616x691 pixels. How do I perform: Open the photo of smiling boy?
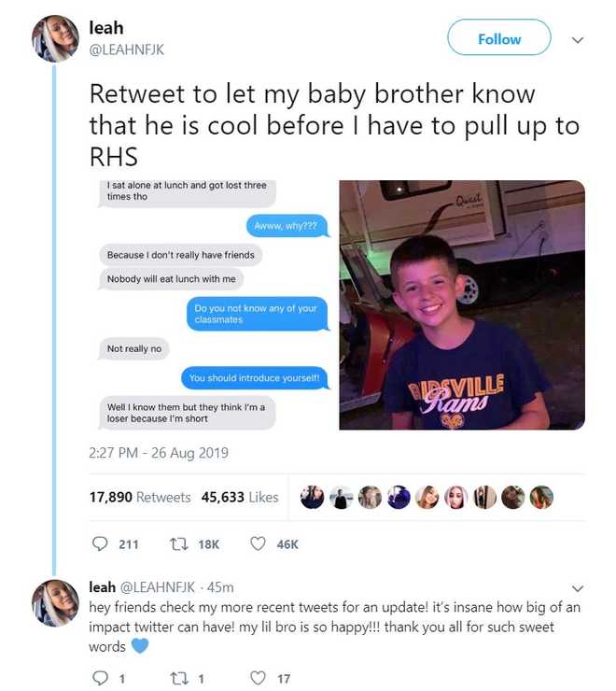click(x=461, y=304)
